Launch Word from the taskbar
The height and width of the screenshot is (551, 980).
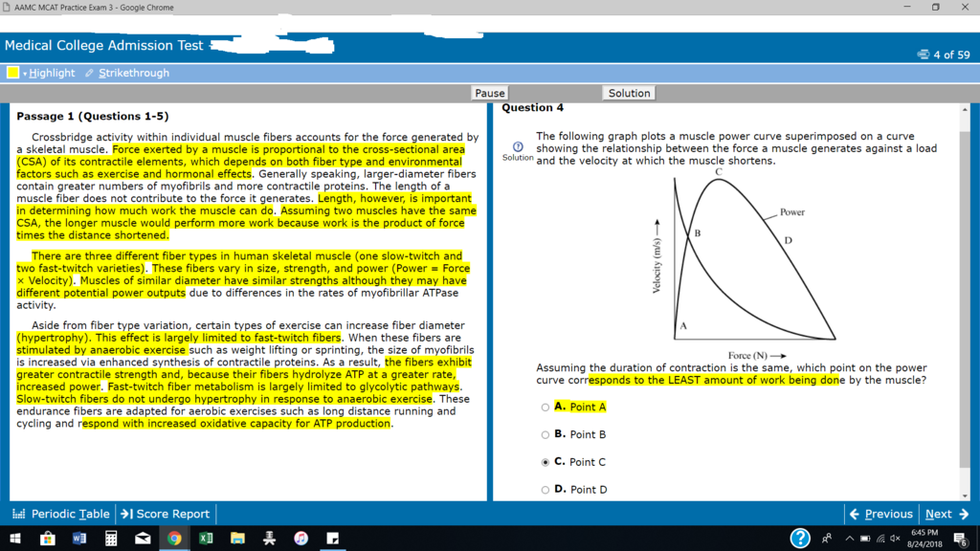[79, 539]
